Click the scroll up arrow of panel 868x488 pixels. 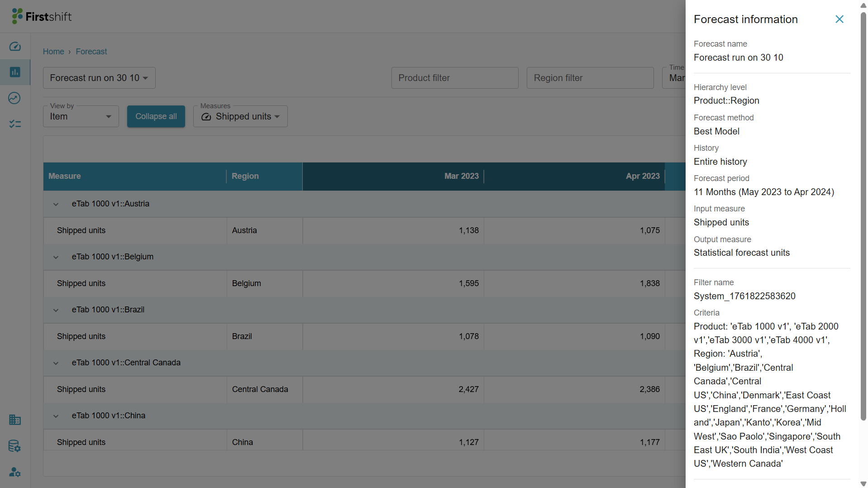click(x=863, y=5)
